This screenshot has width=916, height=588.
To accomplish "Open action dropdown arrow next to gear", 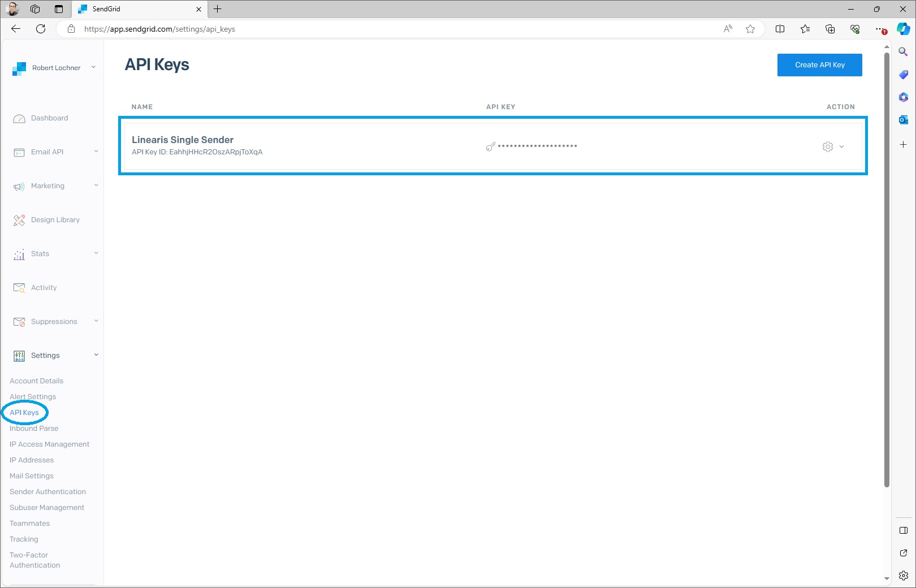I will 841,147.
